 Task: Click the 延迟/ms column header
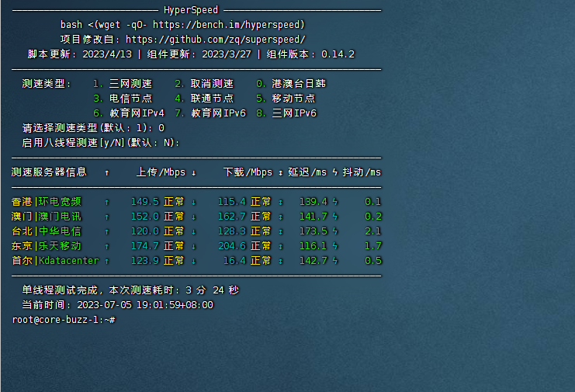[307, 172]
